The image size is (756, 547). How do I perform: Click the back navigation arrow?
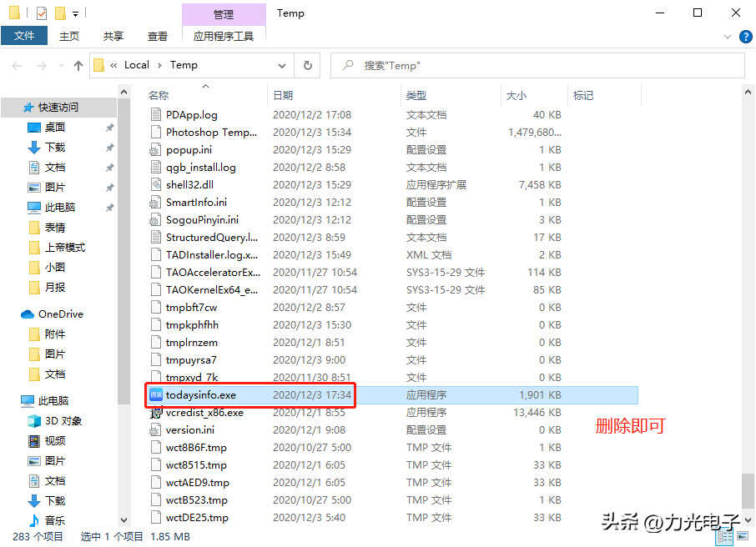coord(18,66)
